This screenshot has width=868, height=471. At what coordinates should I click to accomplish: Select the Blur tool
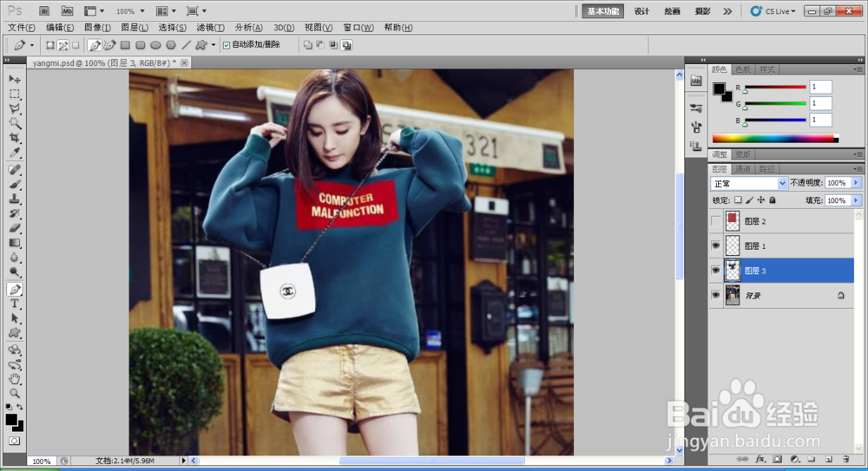[15, 257]
